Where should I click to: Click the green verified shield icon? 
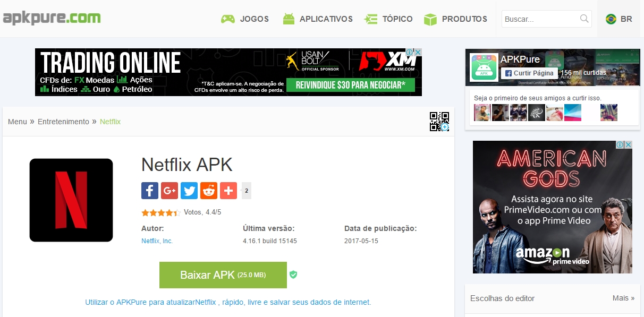pyautogui.click(x=293, y=275)
